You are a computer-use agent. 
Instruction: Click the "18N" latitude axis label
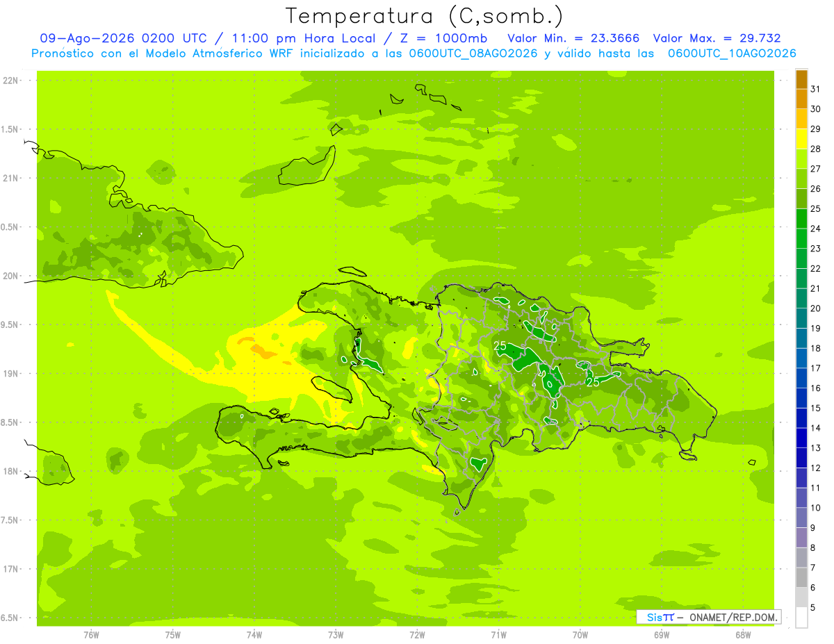(x=12, y=472)
